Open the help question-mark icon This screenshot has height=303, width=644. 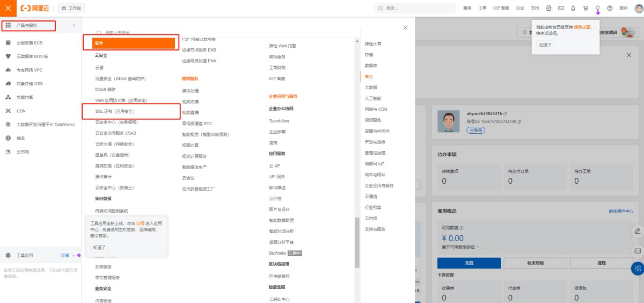point(610,8)
